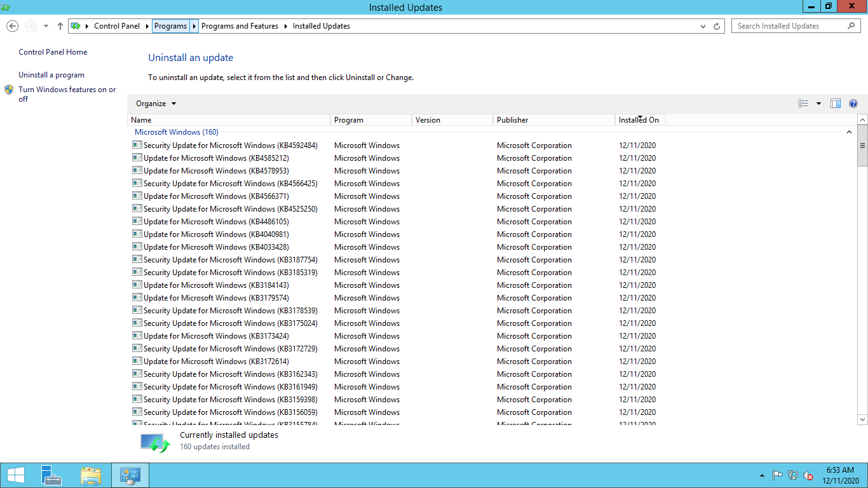Open Action Center flag icon
868x488 pixels.
[x=777, y=475]
